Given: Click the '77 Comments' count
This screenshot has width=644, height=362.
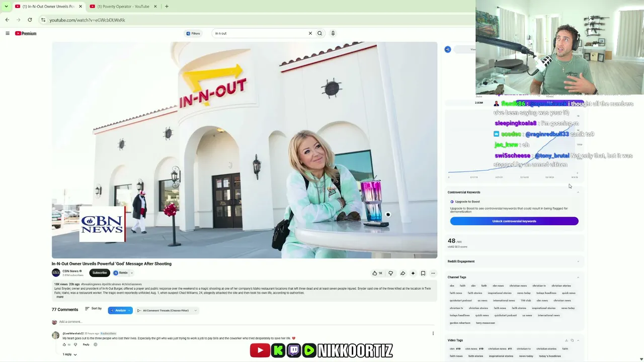Looking at the screenshot, I should pos(65,309).
